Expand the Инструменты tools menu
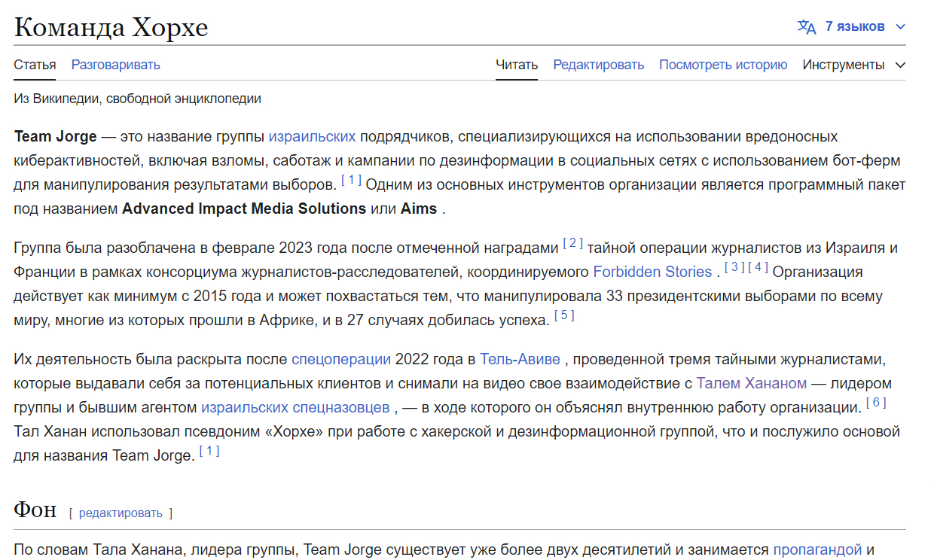 click(853, 65)
